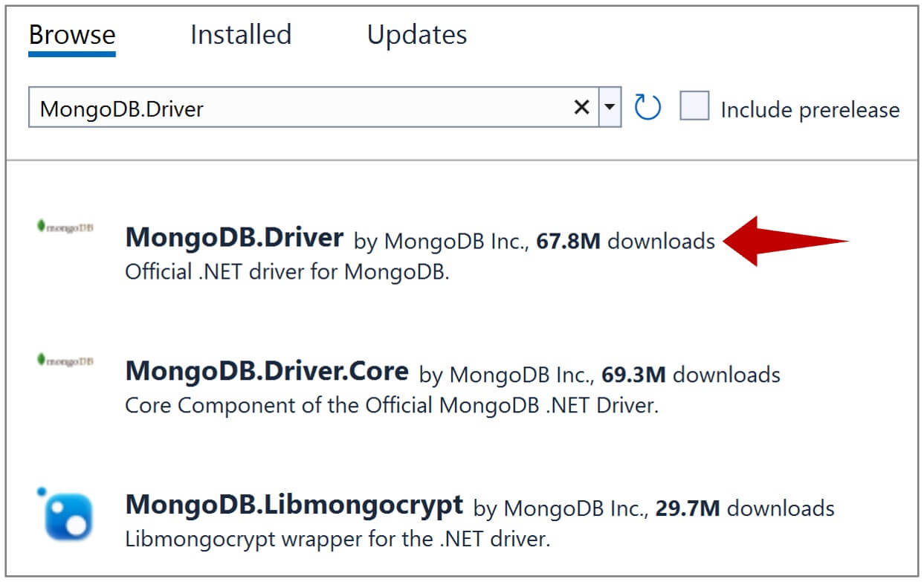Click the 29.7M downloads count
Image resolution: width=924 pixels, height=582 pixels.
688,508
